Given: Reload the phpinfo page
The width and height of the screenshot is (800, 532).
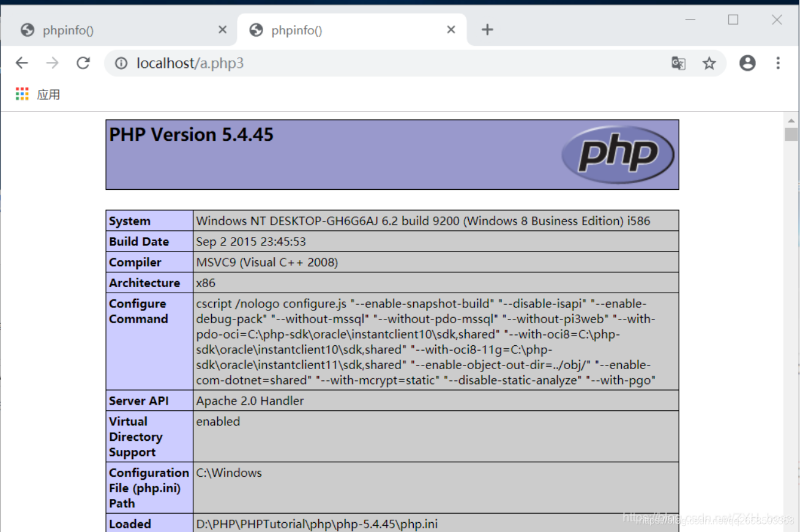Looking at the screenshot, I should (83, 62).
